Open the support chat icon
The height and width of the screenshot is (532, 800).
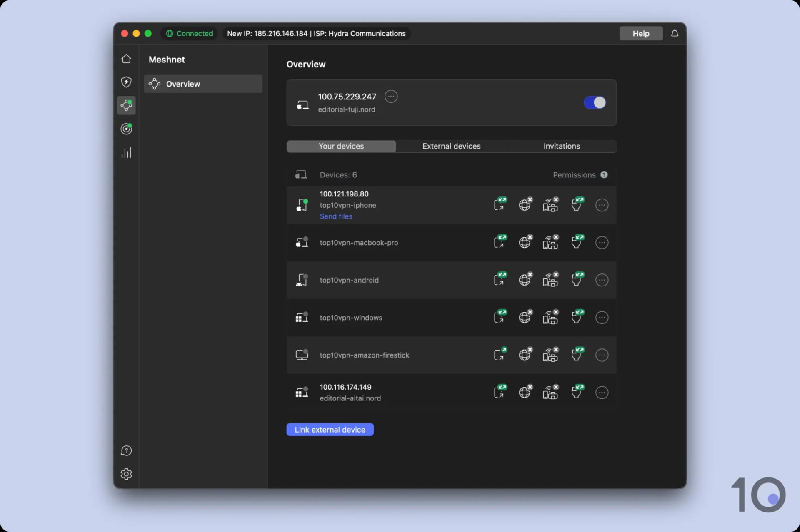(126, 450)
